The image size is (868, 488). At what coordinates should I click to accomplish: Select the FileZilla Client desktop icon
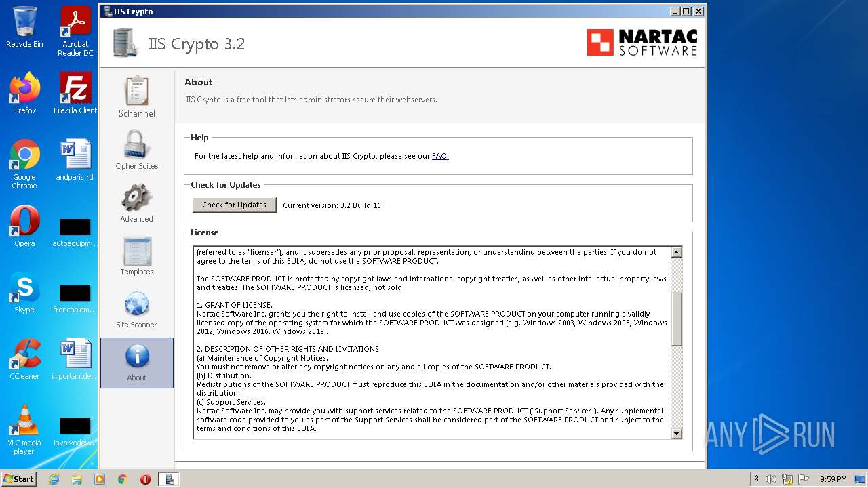(x=75, y=94)
